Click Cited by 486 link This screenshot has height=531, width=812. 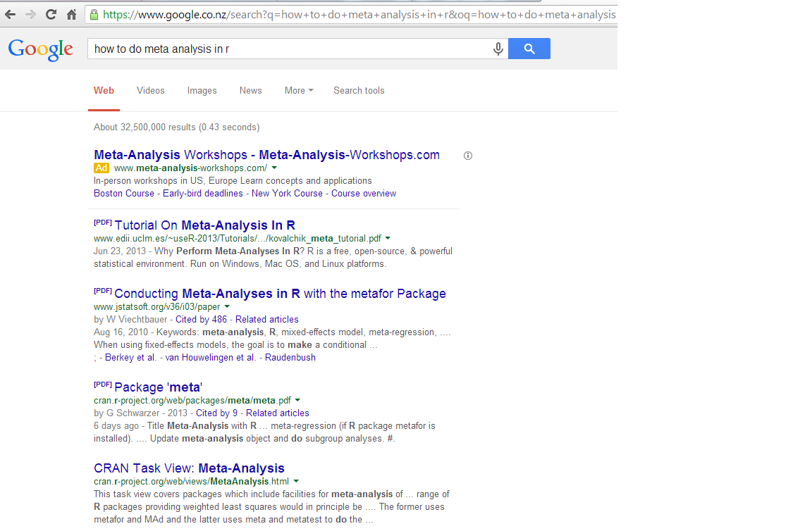coord(201,319)
